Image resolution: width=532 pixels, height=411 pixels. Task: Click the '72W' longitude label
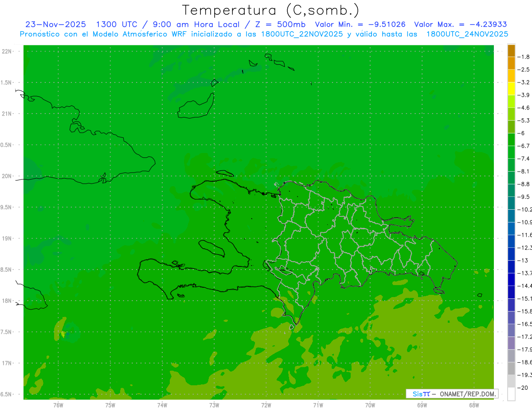tap(266, 405)
